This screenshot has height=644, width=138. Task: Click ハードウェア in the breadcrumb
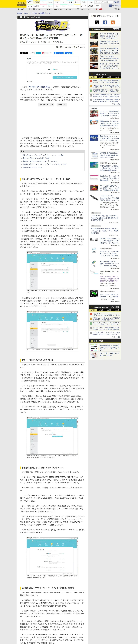click(x=33, y=13)
